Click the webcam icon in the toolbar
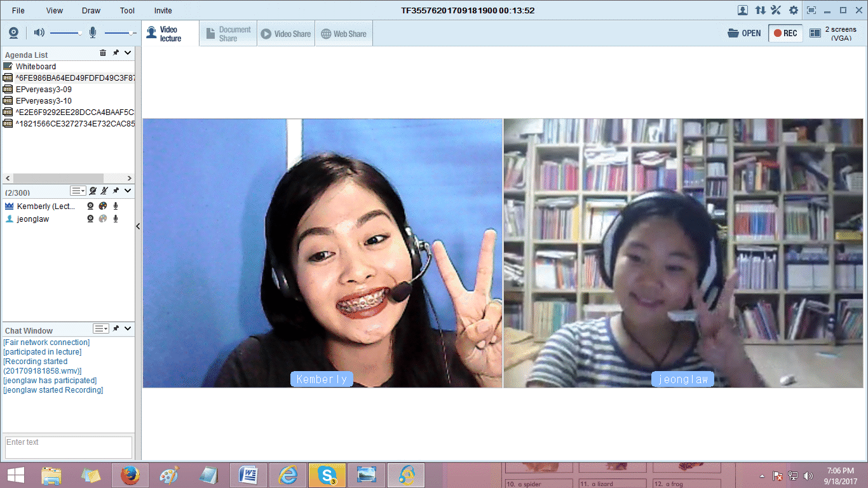868x488 pixels. coord(13,33)
